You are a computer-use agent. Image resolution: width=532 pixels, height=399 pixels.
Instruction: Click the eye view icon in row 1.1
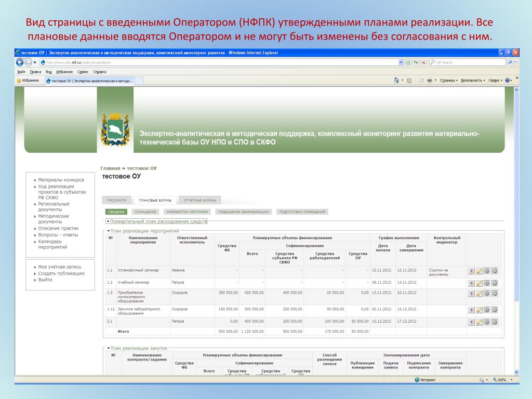pyautogui.click(x=471, y=271)
